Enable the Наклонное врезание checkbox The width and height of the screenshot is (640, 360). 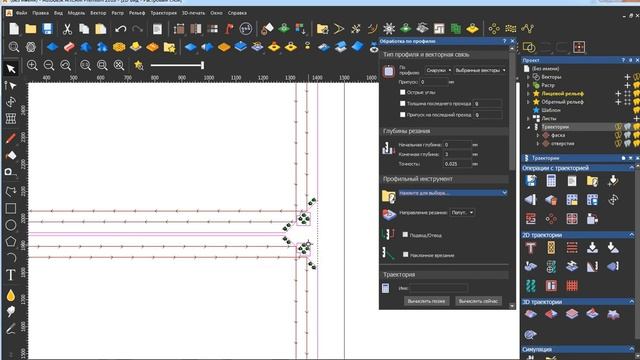tap(405, 255)
